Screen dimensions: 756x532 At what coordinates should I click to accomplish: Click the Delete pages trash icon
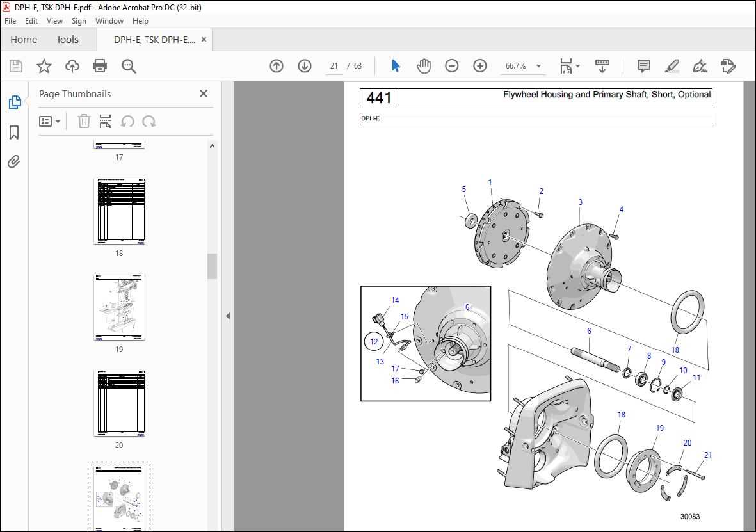coord(84,121)
